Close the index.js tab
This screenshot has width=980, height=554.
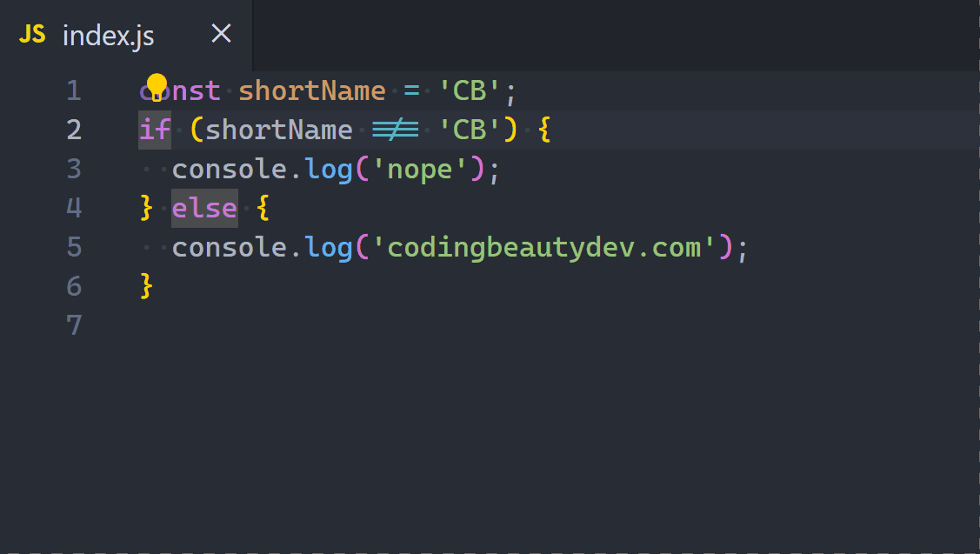(x=221, y=33)
